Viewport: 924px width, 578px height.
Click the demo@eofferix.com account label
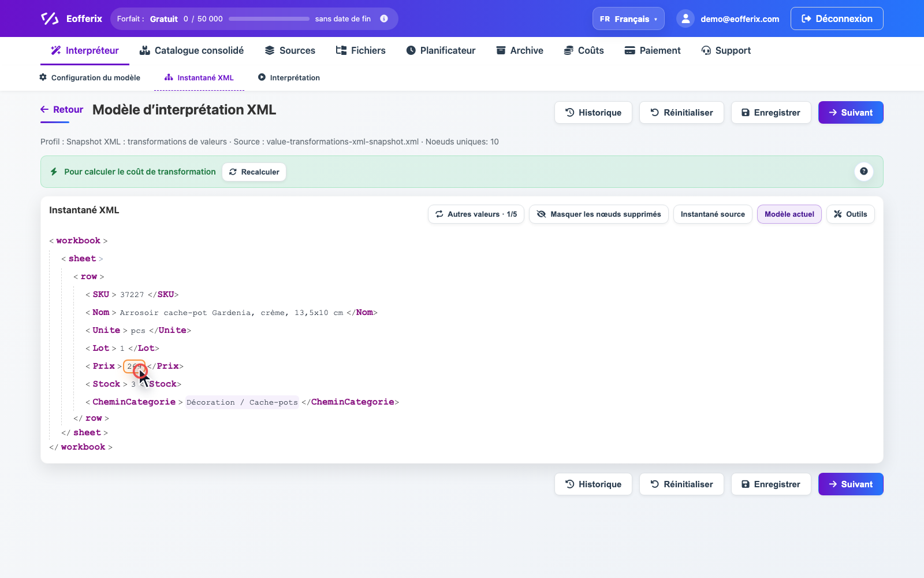740,19
